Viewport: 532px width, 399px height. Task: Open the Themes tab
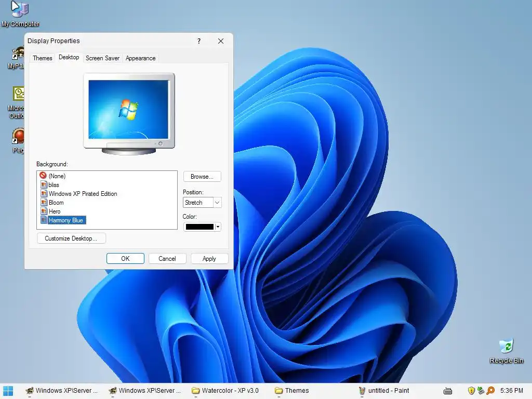[x=43, y=58]
